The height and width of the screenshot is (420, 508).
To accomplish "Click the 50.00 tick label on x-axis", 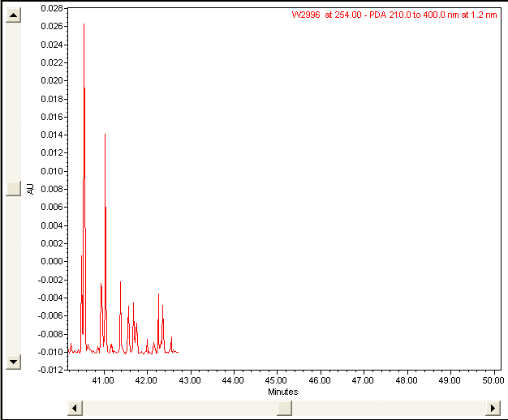I will (x=493, y=380).
